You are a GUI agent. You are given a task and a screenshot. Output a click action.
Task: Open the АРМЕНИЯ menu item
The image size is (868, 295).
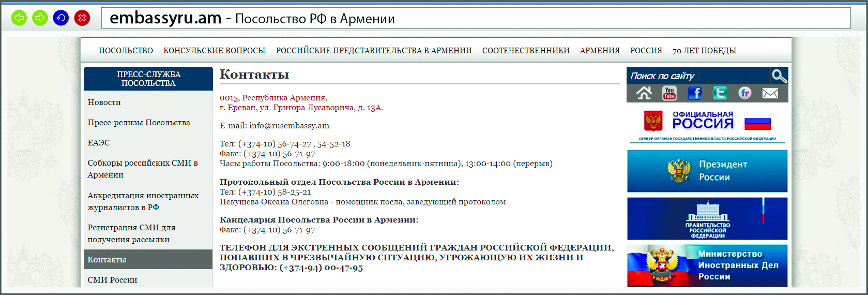click(x=600, y=51)
